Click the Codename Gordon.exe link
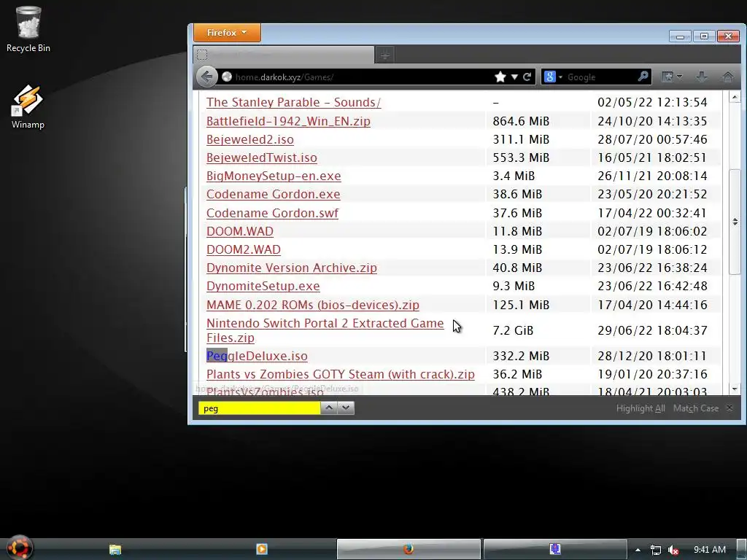The height and width of the screenshot is (560, 747). [x=273, y=194]
